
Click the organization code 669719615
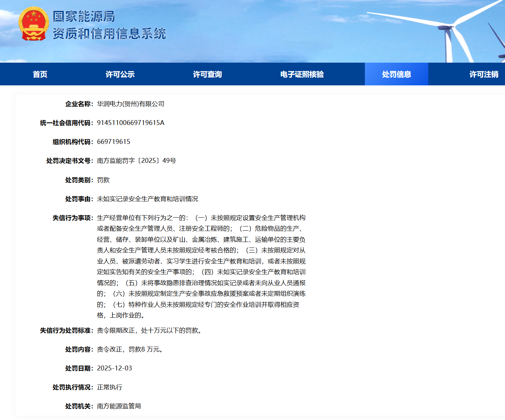[114, 142]
